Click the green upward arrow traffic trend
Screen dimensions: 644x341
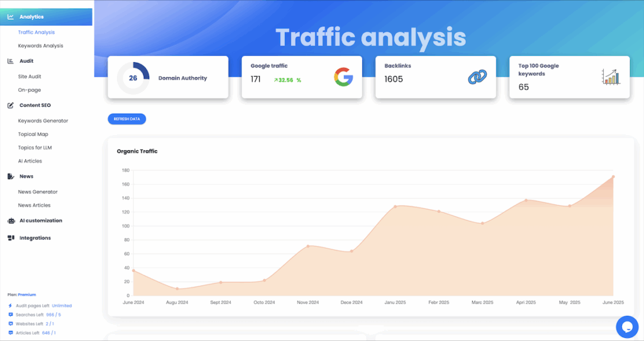275,80
